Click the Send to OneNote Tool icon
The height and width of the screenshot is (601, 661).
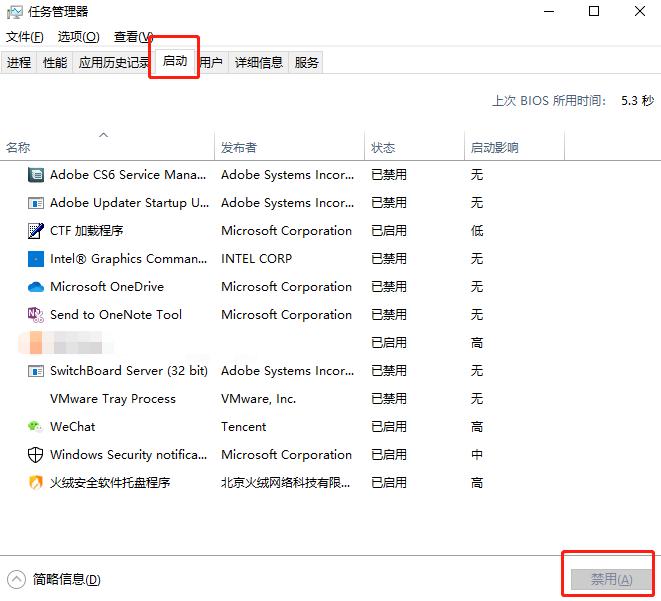pyautogui.click(x=36, y=315)
